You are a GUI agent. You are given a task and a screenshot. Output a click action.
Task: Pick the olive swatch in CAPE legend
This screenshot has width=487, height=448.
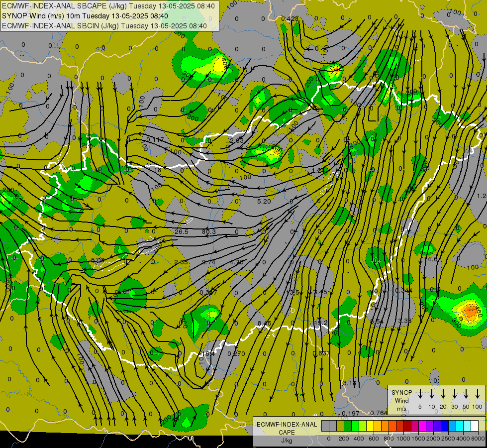tap(340, 426)
